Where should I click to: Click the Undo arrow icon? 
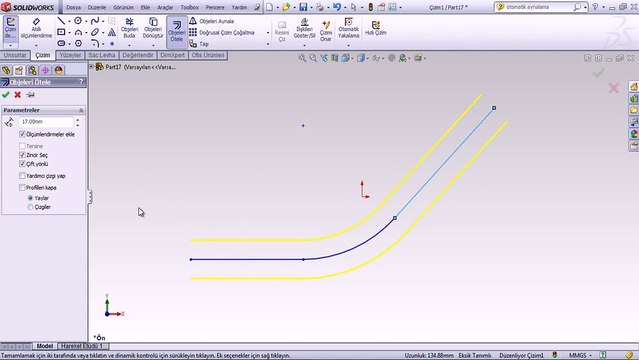(x=337, y=7)
